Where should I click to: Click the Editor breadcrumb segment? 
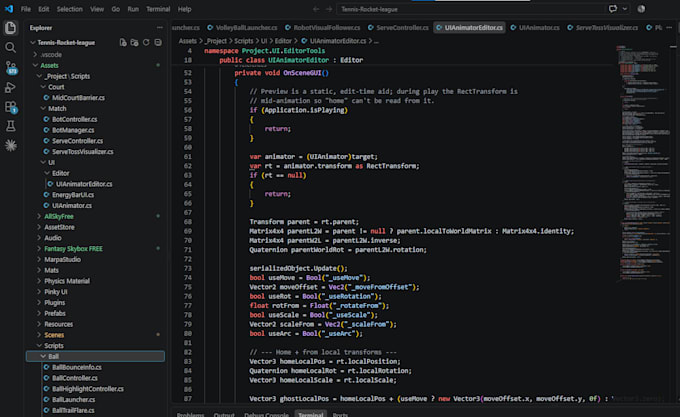(283, 41)
